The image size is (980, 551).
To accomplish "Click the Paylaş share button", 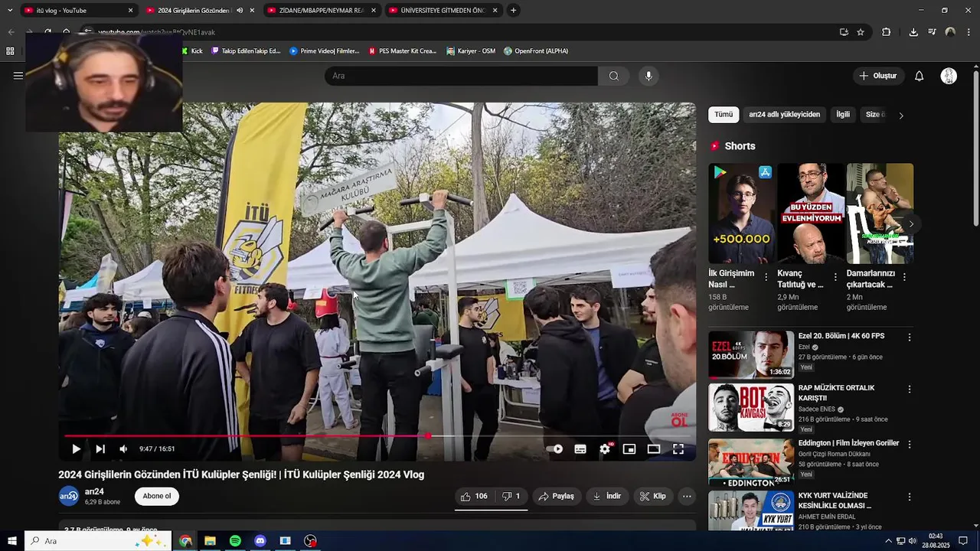I will [557, 497].
